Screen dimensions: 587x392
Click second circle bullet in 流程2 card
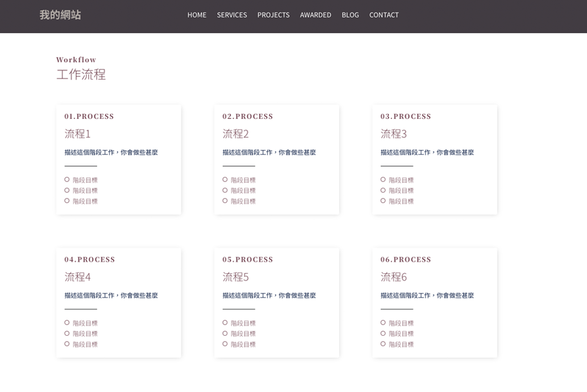click(x=225, y=190)
